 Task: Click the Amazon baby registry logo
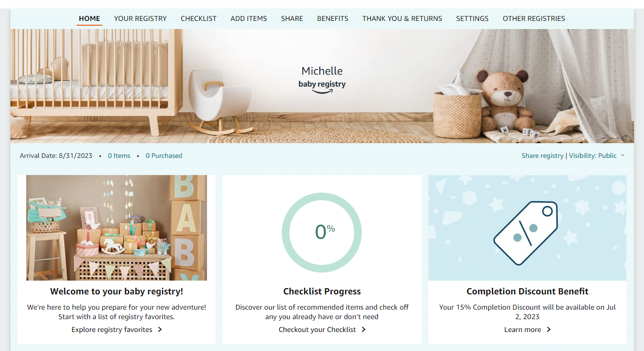(x=322, y=87)
